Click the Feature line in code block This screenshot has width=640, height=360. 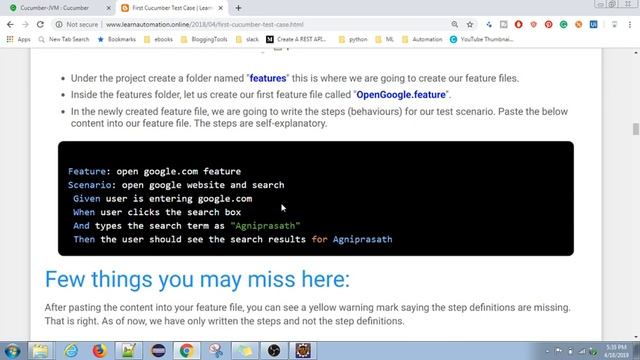tap(154, 171)
